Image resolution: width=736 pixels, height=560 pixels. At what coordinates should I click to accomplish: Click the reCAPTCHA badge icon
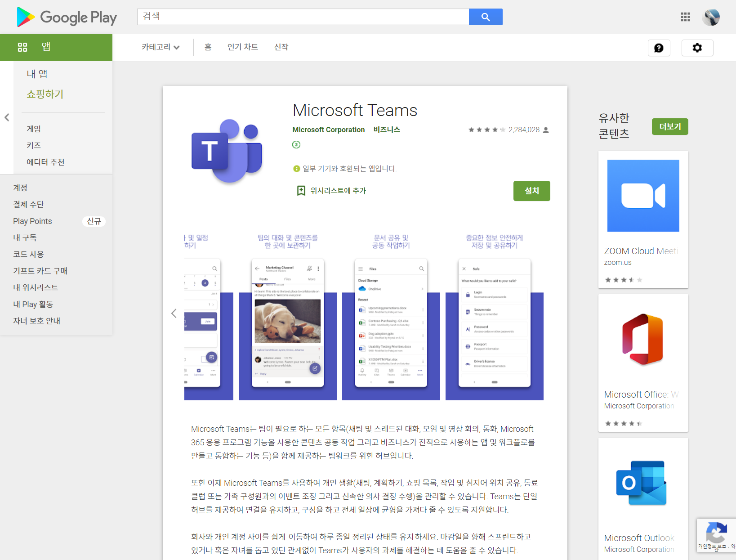click(x=717, y=533)
